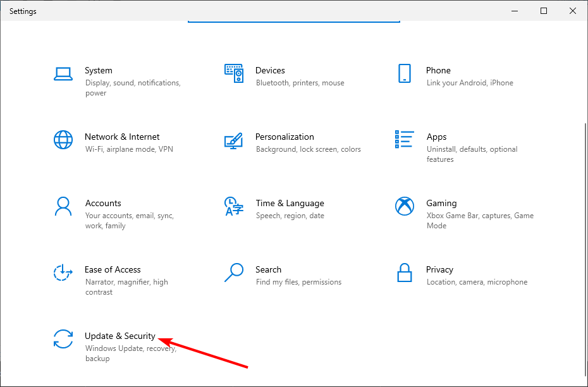The height and width of the screenshot is (387, 588).
Task: Click the Devices keyboard and speaker icon
Action: click(234, 73)
